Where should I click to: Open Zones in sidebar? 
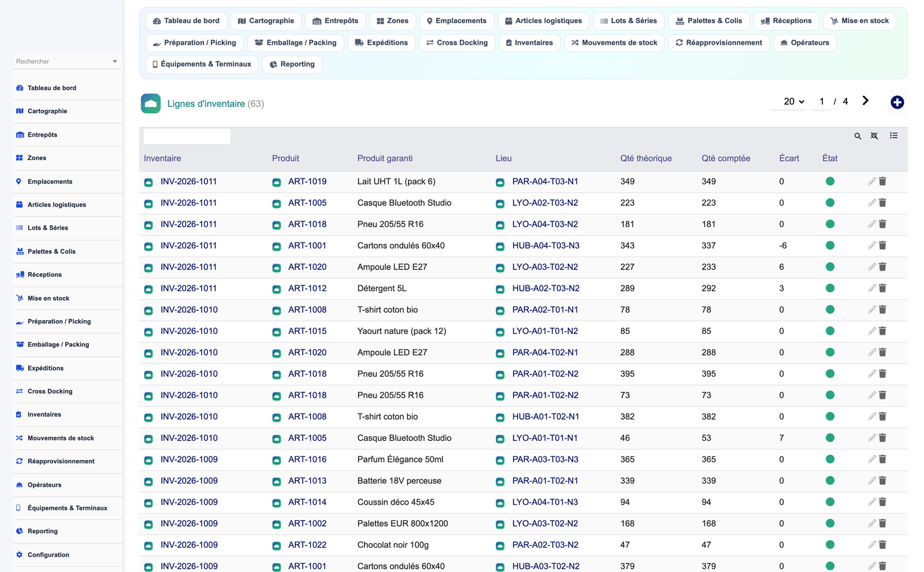(x=36, y=158)
